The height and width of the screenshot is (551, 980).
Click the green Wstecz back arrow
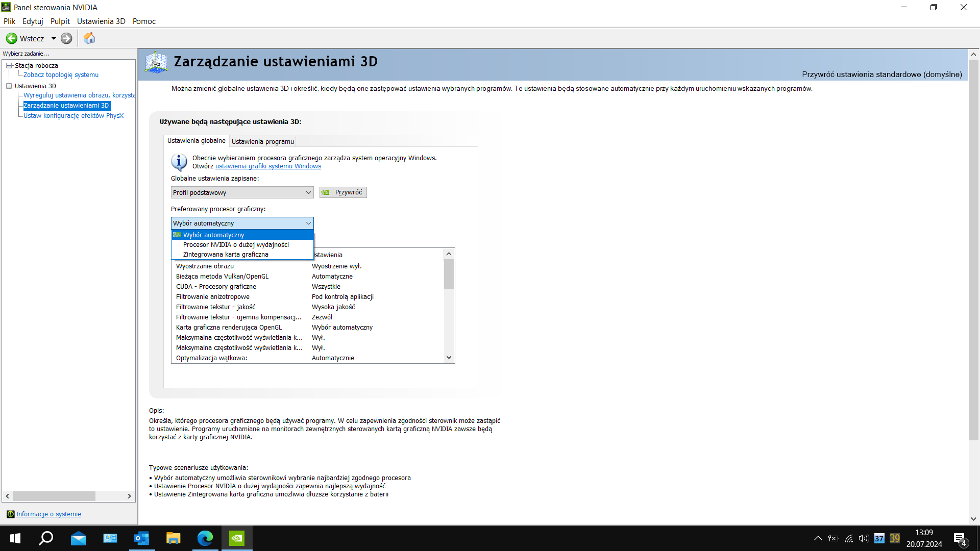click(11, 38)
